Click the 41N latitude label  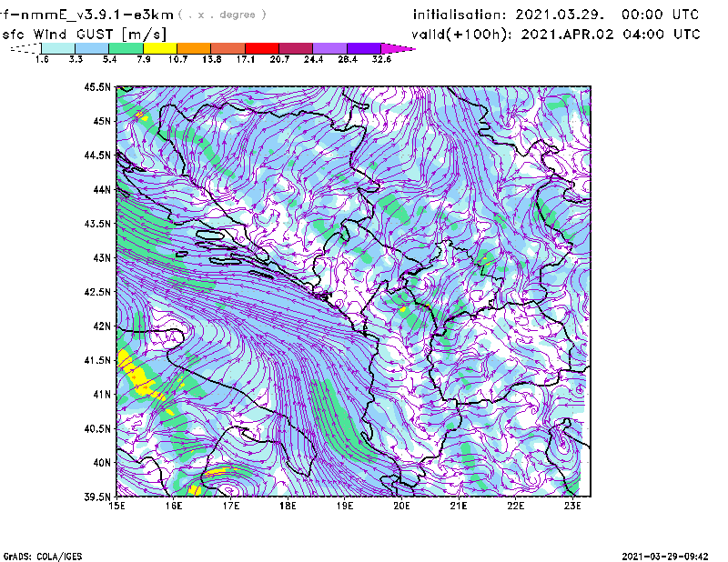(102, 395)
